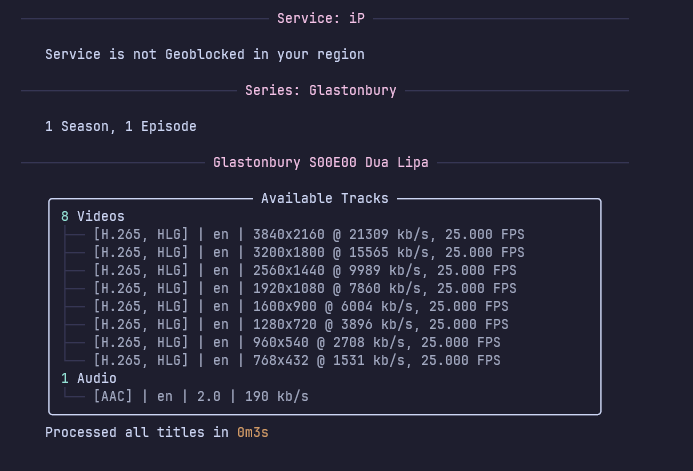Click the orange "0m3s" elapsed time
The image size is (693, 471).
[253, 433]
